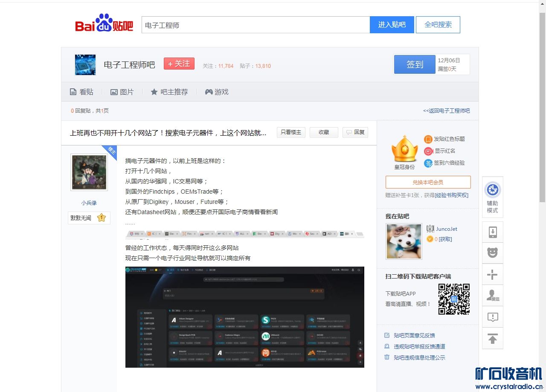Click the gold coin icon beside 获取
546x392 pixels.
(430, 239)
